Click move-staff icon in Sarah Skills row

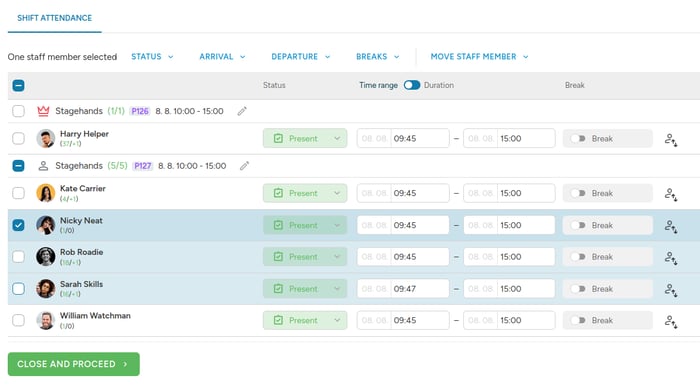coord(671,290)
